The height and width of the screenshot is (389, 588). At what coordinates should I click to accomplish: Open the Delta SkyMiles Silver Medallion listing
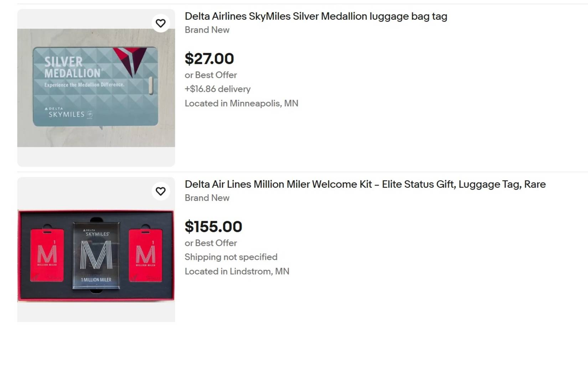pos(316,16)
